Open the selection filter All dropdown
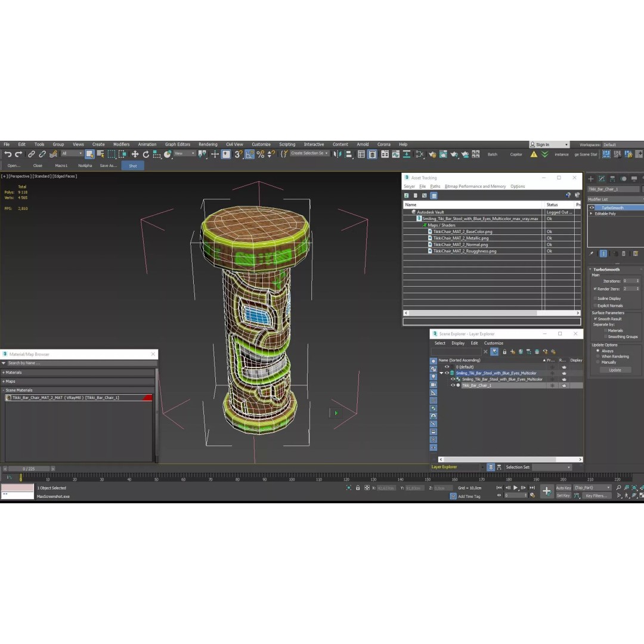The width and height of the screenshot is (644, 644). (72, 154)
